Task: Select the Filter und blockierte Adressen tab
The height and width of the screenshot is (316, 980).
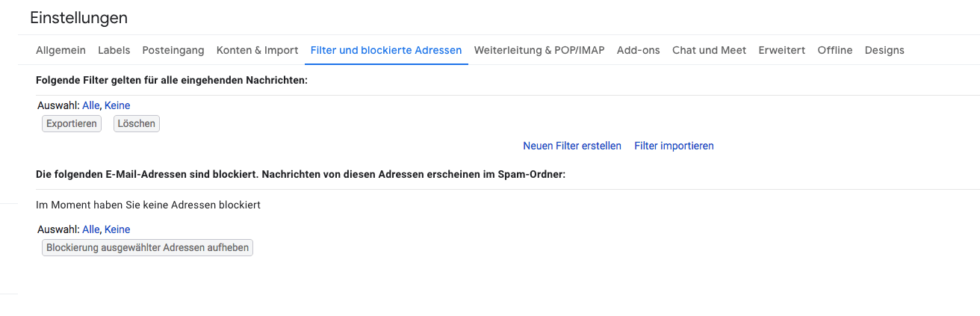Action: click(x=385, y=50)
